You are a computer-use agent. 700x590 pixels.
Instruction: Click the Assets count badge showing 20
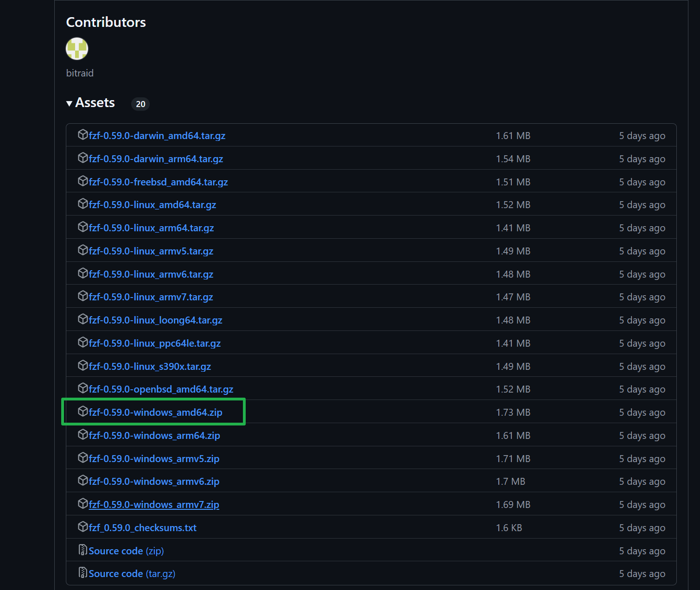140,104
